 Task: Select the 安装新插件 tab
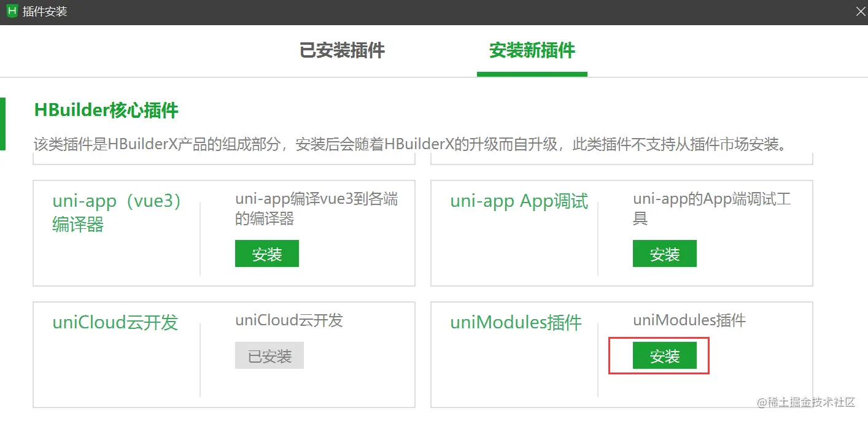click(x=532, y=50)
